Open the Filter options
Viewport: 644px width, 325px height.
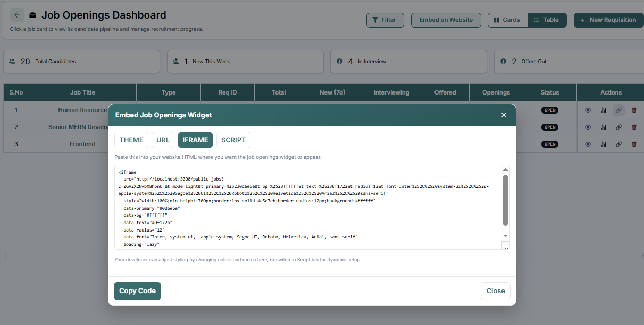click(384, 20)
